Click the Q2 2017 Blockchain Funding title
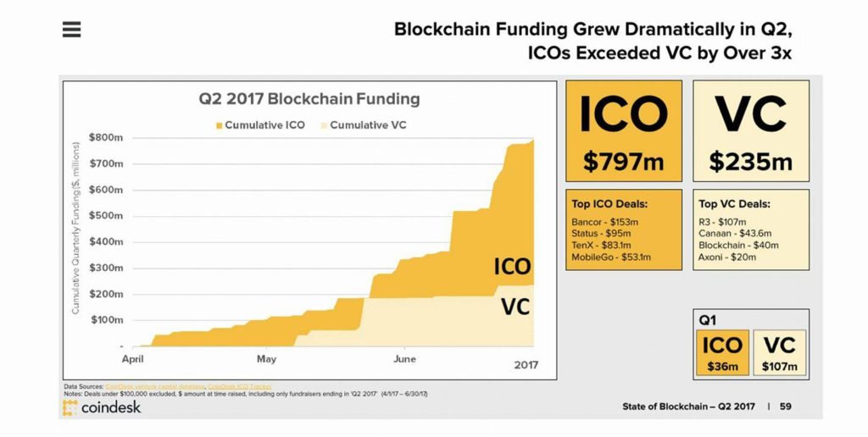This screenshot has width=868, height=437. coord(309,100)
